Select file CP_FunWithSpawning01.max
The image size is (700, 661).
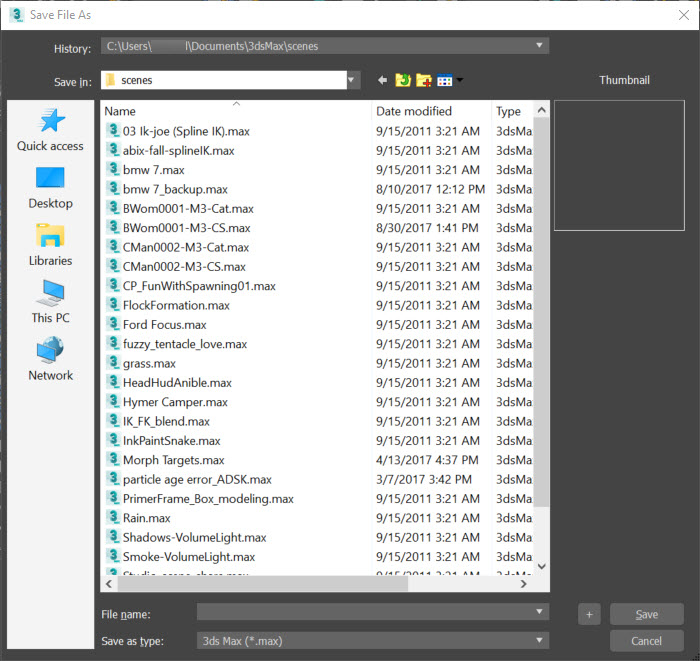tap(199, 286)
